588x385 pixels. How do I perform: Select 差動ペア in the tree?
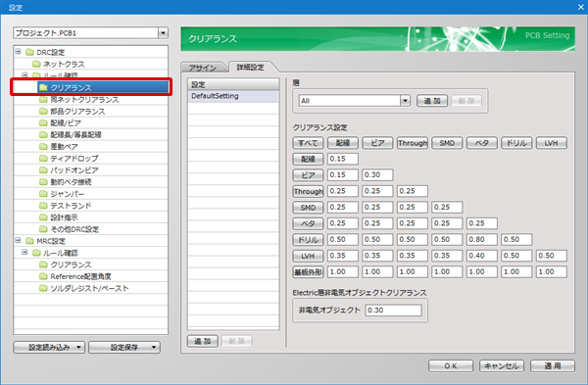pyautogui.click(x=64, y=147)
